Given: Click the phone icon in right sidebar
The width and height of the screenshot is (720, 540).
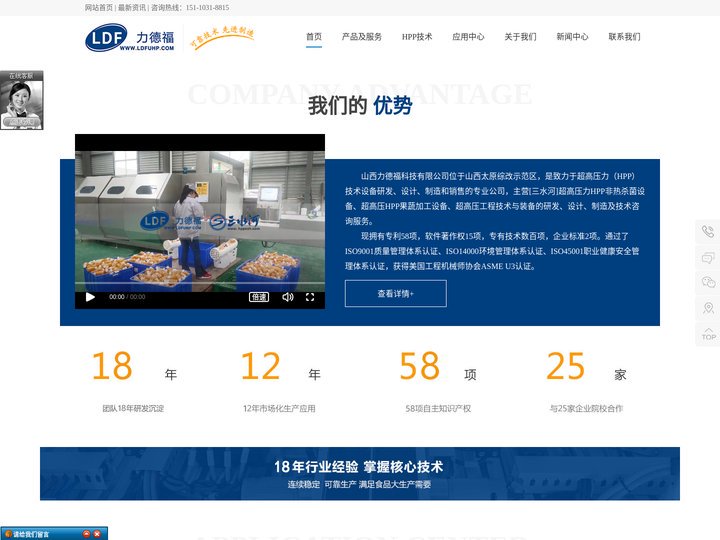Looking at the screenshot, I should coord(708,231).
